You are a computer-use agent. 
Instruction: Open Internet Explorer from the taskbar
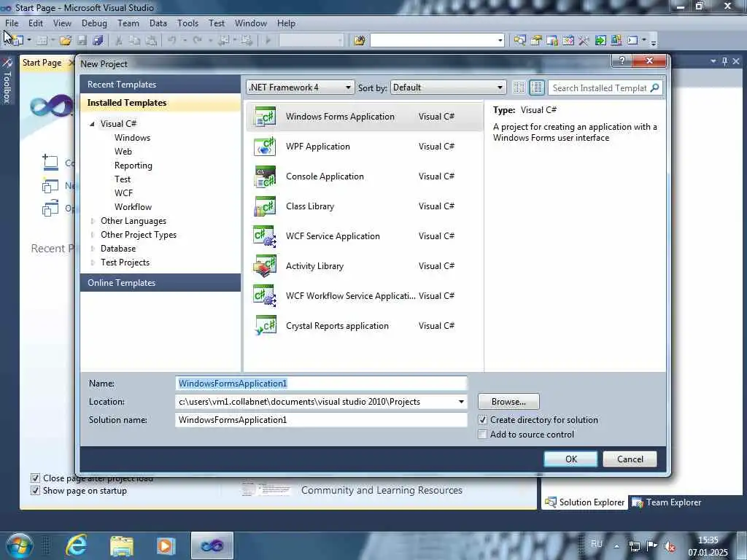click(76, 545)
